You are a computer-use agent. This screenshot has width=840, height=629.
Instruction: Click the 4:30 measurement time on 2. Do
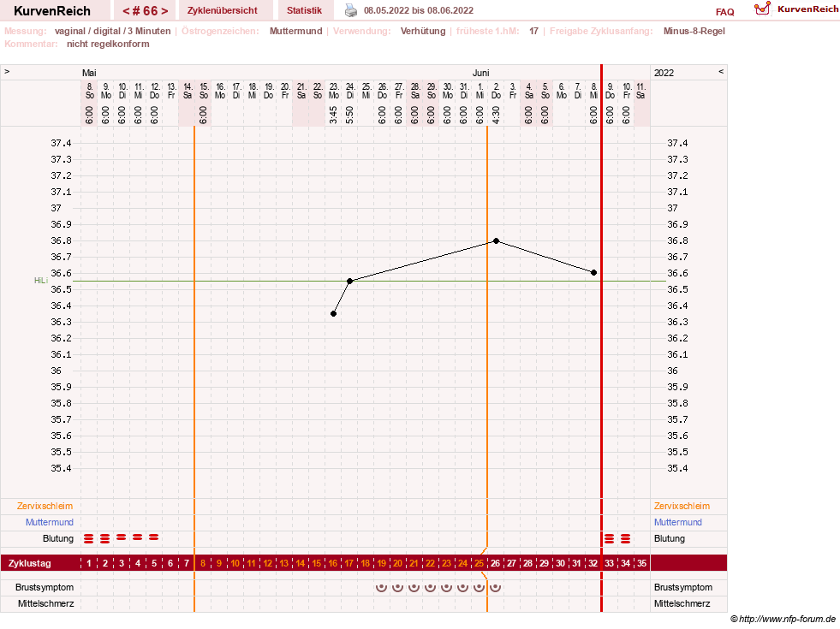click(x=496, y=115)
